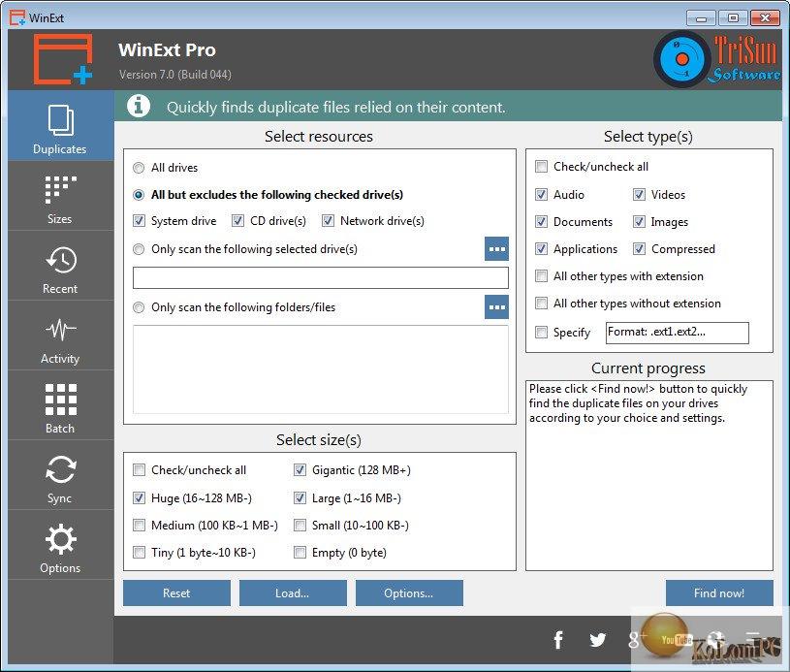The image size is (790, 672).
Task: Click the info icon in the green banner
Action: click(139, 106)
